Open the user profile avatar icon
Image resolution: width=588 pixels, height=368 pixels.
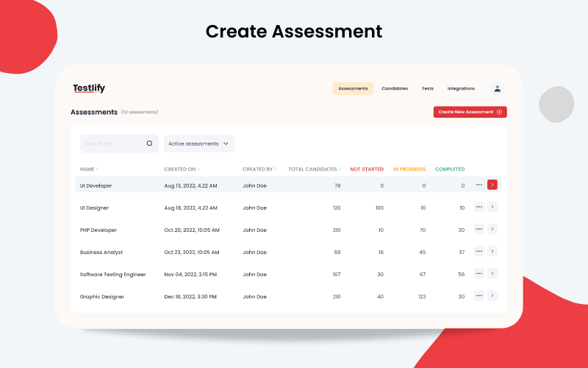point(498,88)
